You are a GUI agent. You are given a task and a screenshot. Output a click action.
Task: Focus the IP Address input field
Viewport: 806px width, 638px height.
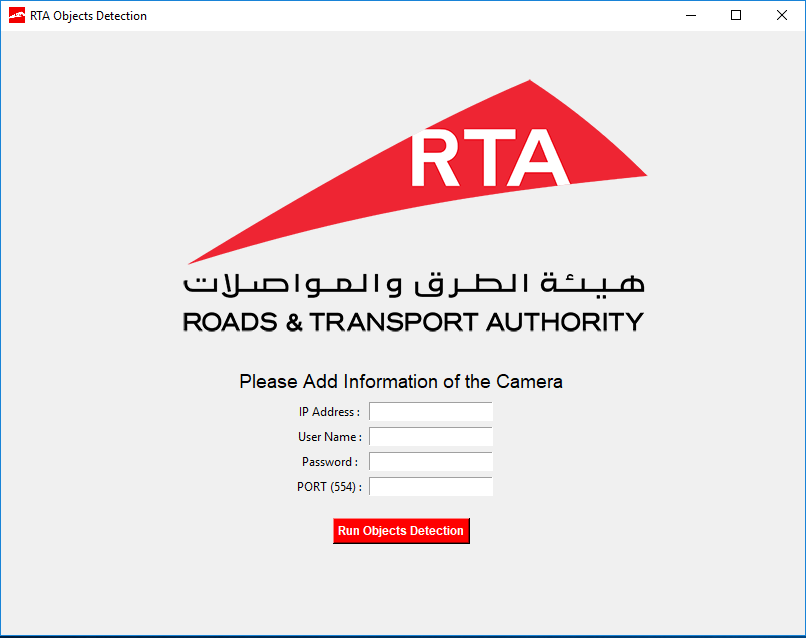click(x=431, y=412)
